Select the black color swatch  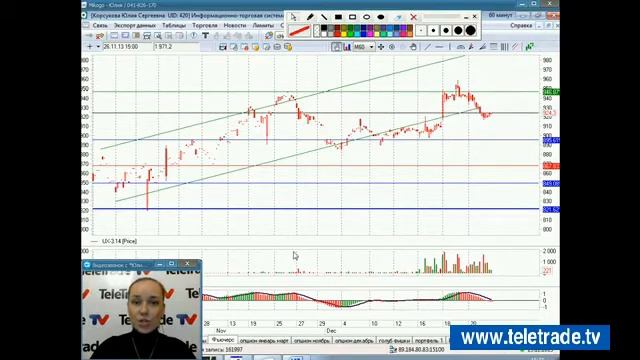click(324, 28)
